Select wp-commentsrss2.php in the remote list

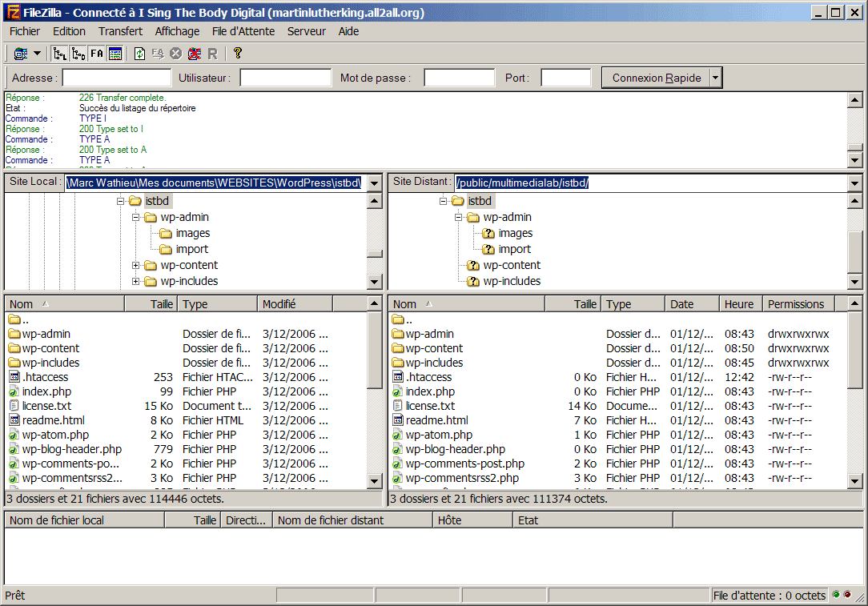pyautogui.click(x=462, y=478)
